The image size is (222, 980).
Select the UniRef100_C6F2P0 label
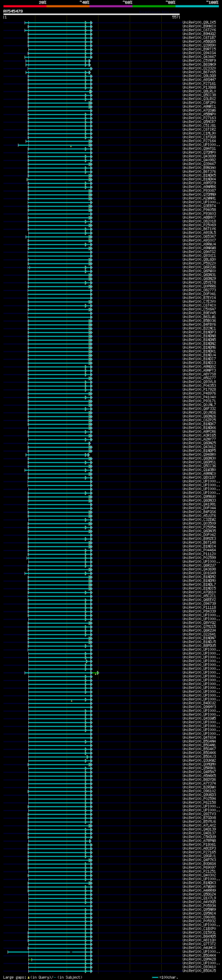click(x=199, y=103)
